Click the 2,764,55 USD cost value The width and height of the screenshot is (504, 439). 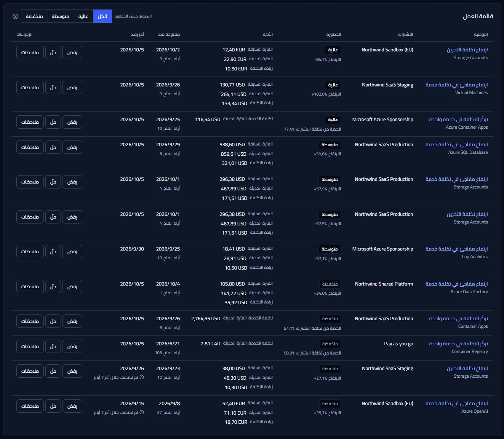[x=206, y=319]
